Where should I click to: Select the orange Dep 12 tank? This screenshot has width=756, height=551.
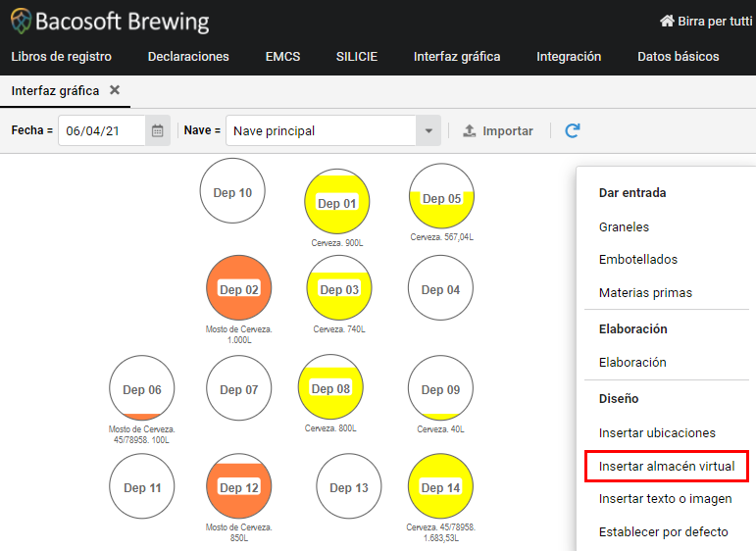pyautogui.click(x=239, y=486)
